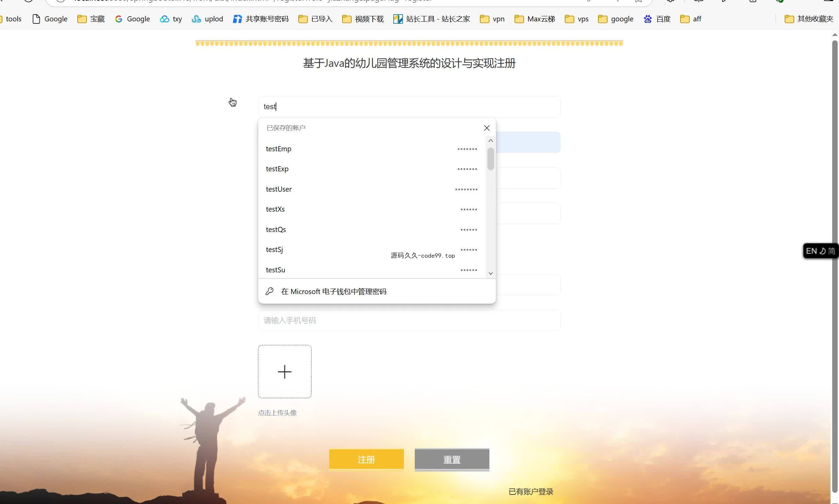The height and width of the screenshot is (504, 839).
Task: Select saved account testExp
Action: coord(372,169)
